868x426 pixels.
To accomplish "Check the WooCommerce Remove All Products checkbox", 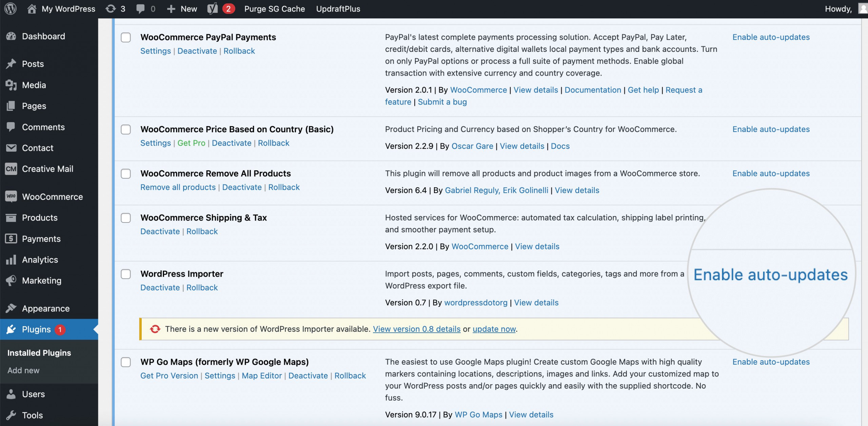I will 126,174.
